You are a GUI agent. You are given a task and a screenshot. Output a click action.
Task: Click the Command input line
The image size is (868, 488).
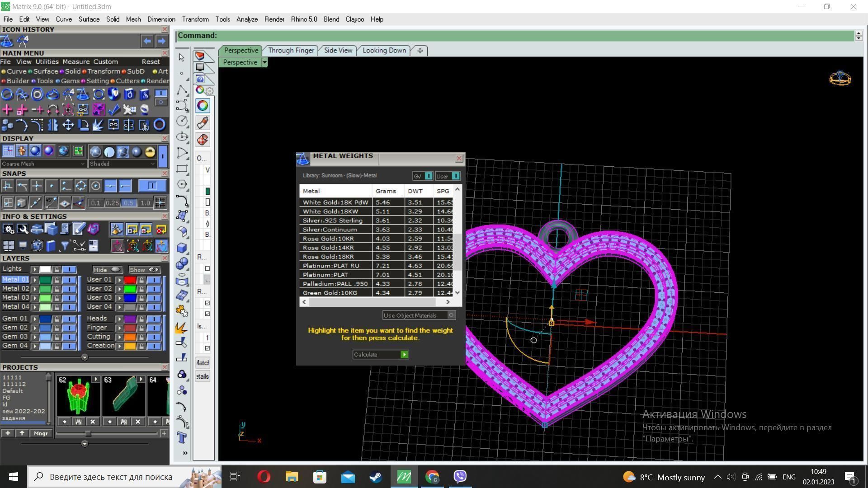pyautogui.click(x=515, y=36)
